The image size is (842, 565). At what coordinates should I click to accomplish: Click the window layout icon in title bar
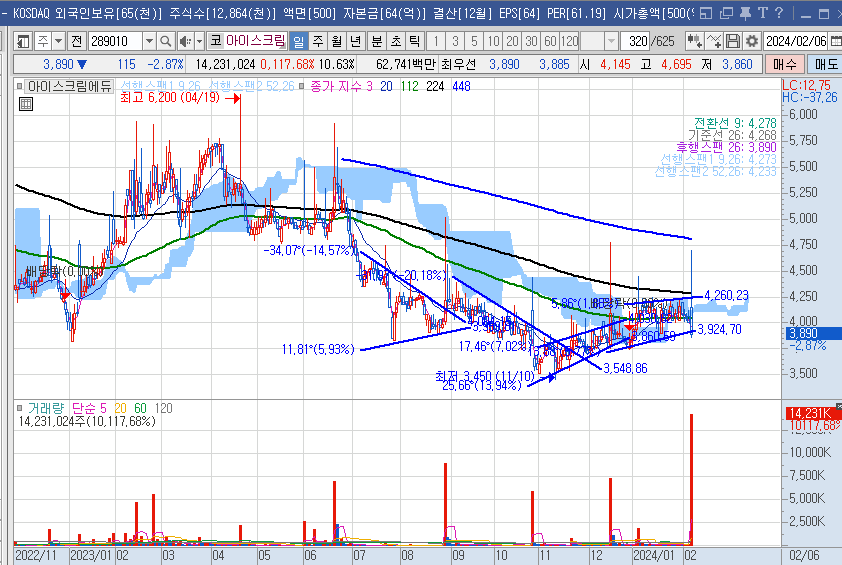(x=706, y=13)
